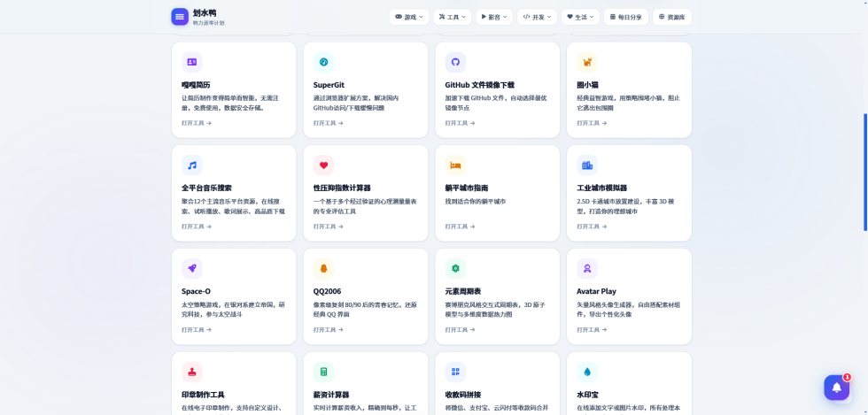Click the 全平台音乐搜索 music note icon

(x=192, y=165)
